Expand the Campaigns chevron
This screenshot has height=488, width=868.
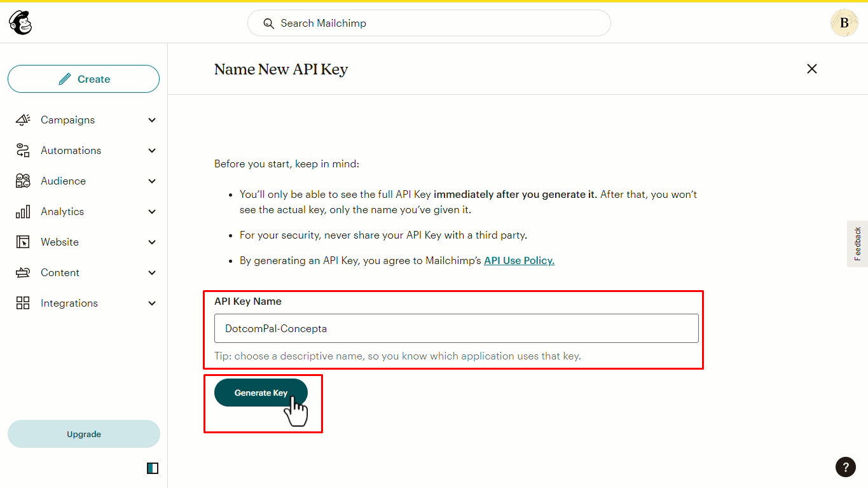coord(152,120)
